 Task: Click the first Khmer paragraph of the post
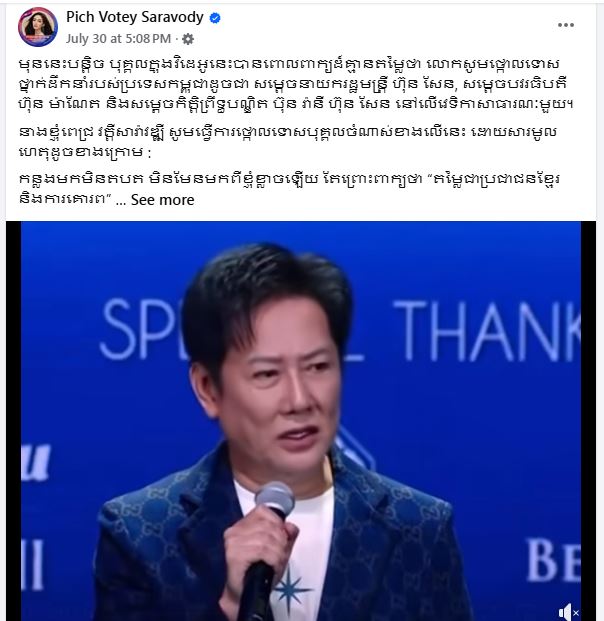click(x=295, y=84)
